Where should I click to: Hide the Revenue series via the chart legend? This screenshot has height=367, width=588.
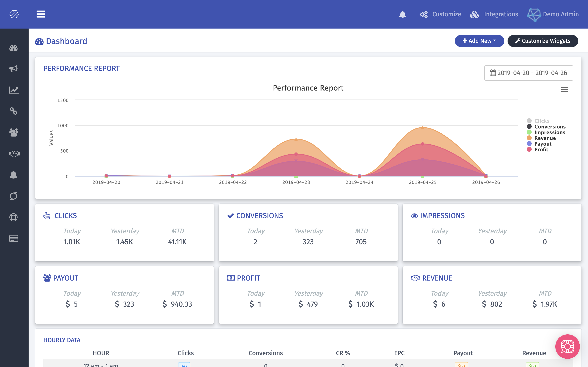545,138
